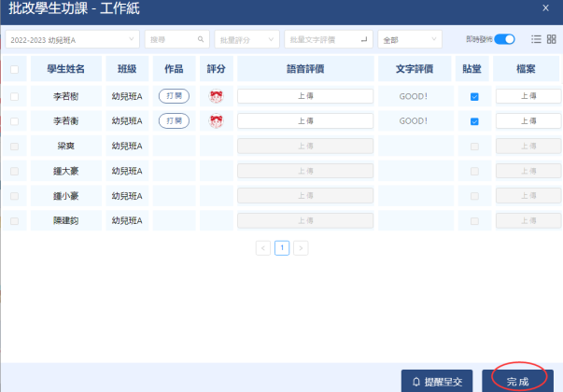Click the 完成 button
Image resolution: width=563 pixels, height=392 pixels.
519,381
